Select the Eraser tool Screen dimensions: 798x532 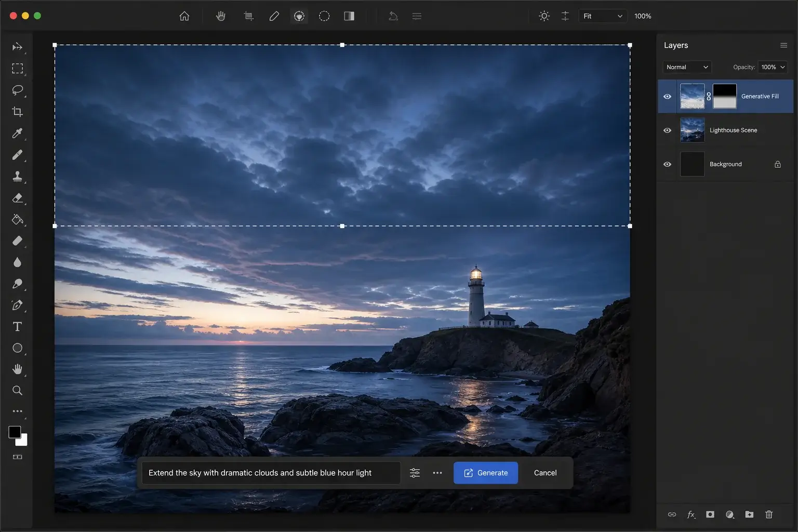pos(18,198)
